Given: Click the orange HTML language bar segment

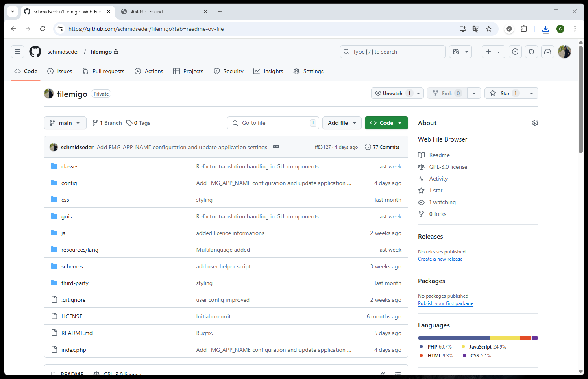Looking at the screenshot, I should click(526, 338).
